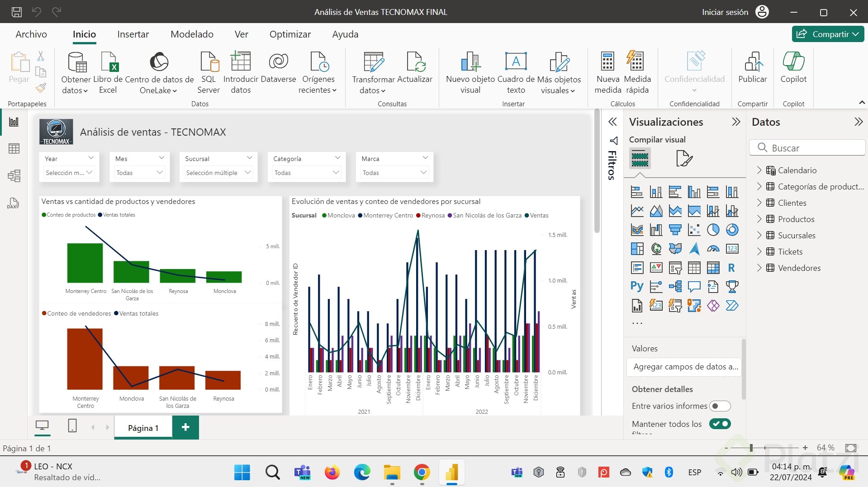Select the Página 1 tab
The image size is (868, 487).
(x=143, y=428)
